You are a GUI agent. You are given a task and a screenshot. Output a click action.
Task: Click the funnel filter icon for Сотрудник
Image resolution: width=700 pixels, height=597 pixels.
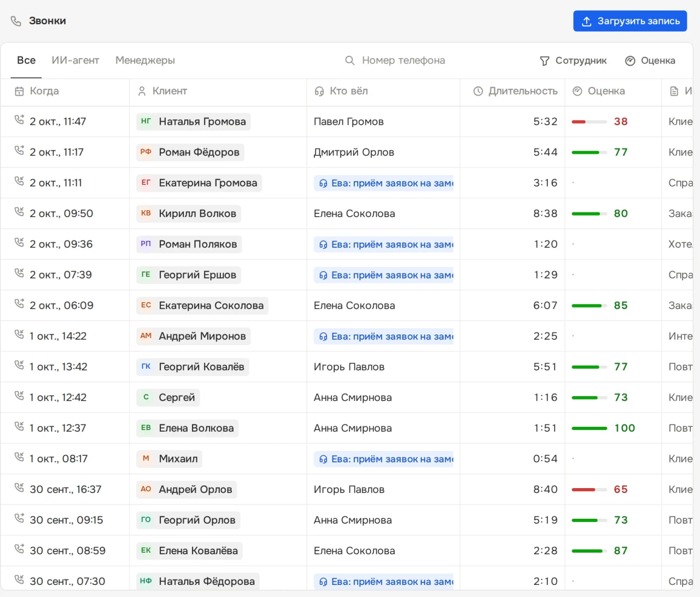pos(545,61)
